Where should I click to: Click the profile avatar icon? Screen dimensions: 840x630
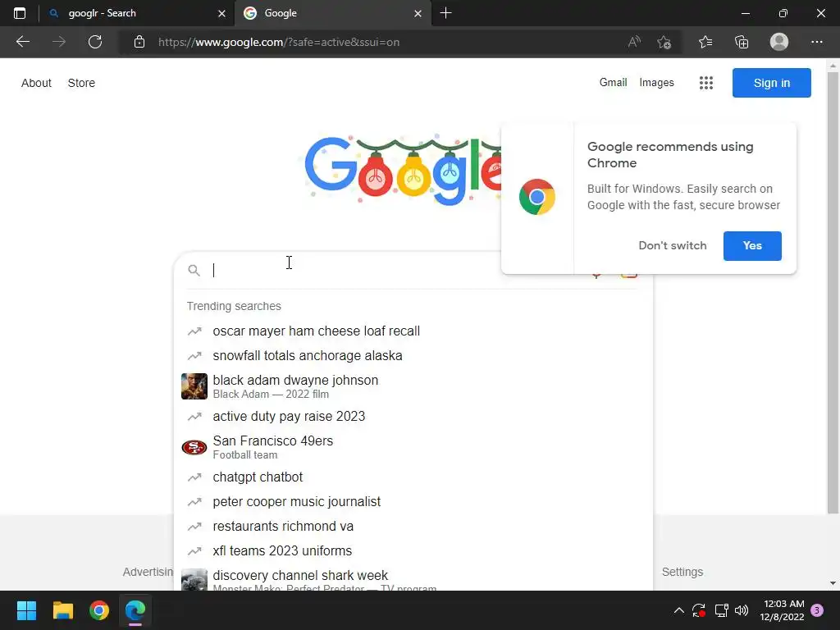coord(779,42)
